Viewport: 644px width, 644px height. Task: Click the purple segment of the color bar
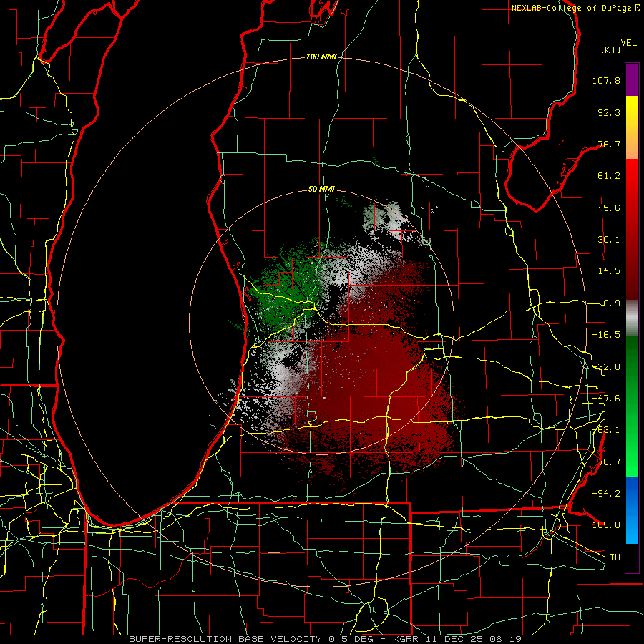(632, 79)
